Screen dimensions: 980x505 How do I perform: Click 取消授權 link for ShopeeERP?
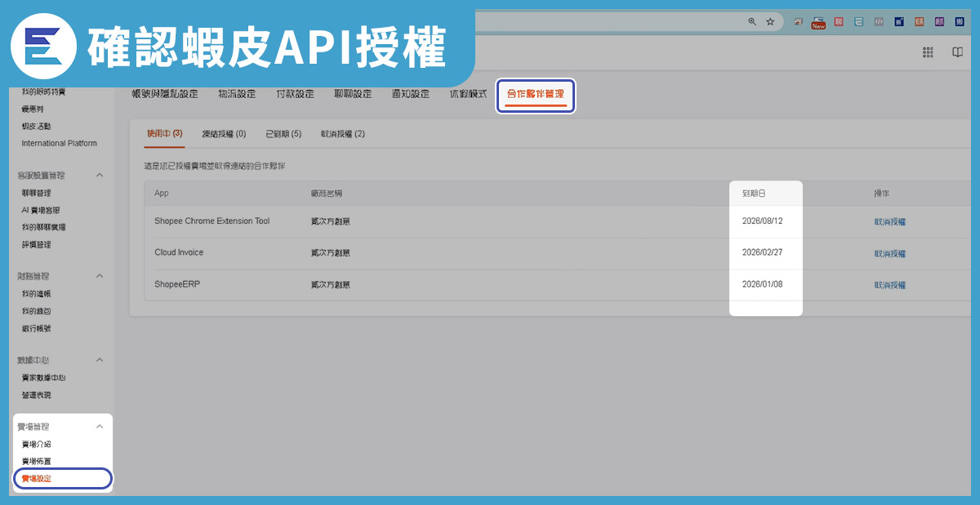pyautogui.click(x=890, y=285)
